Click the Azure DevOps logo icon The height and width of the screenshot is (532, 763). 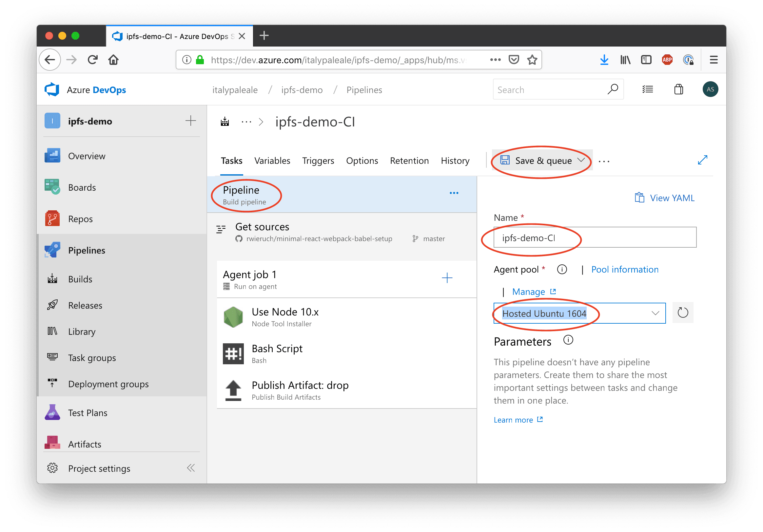(52, 90)
